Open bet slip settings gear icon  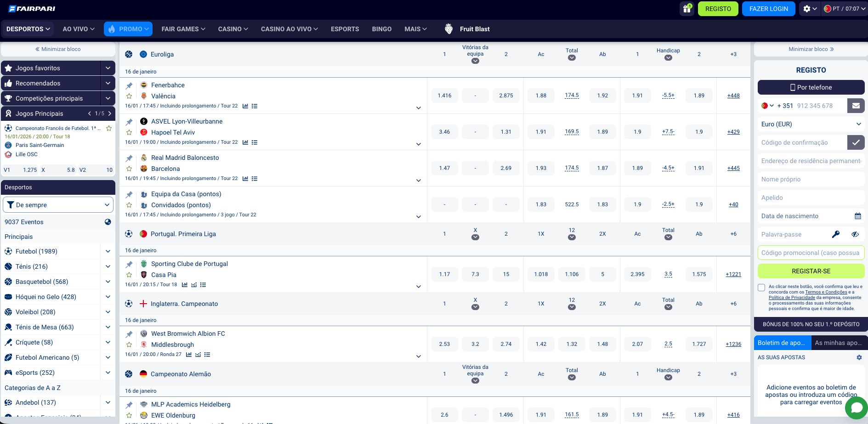point(859,357)
